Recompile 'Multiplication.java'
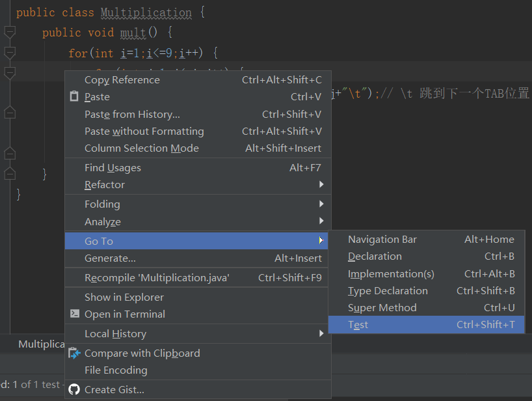Screen dimensions: 532x401 point(196,278)
